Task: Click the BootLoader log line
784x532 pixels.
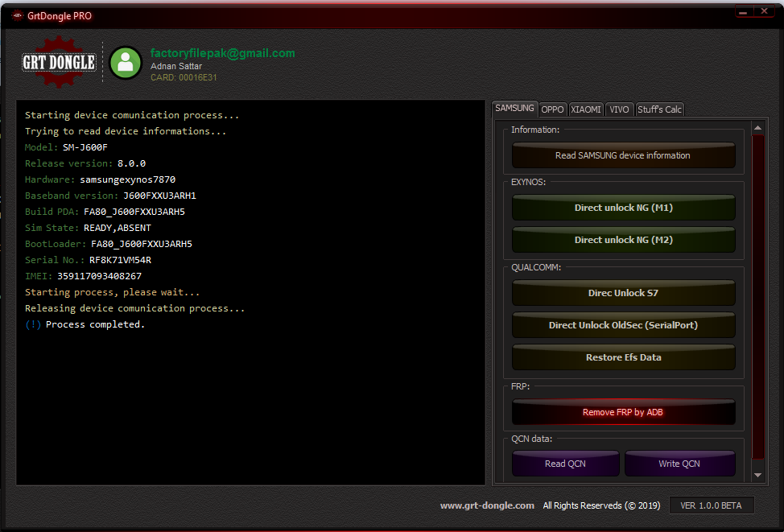Action: point(109,244)
